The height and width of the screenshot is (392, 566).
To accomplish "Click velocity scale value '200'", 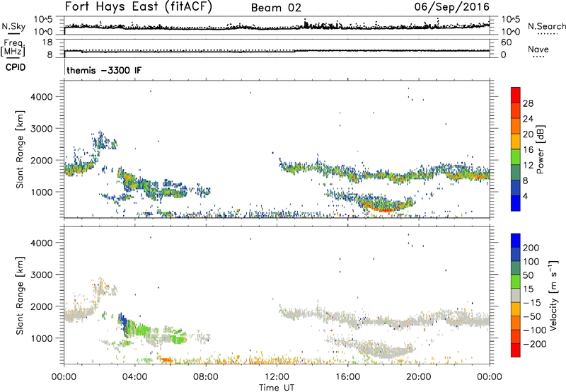I will (x=531, y=248).
